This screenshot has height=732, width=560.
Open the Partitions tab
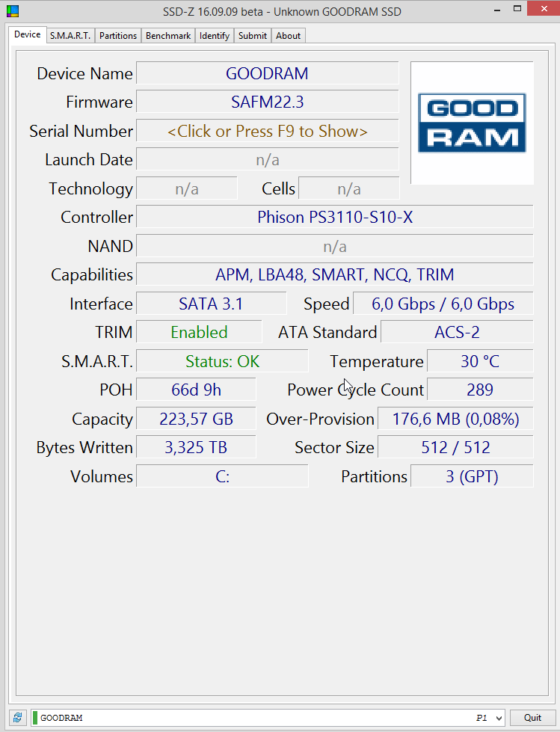coord(118,36)
